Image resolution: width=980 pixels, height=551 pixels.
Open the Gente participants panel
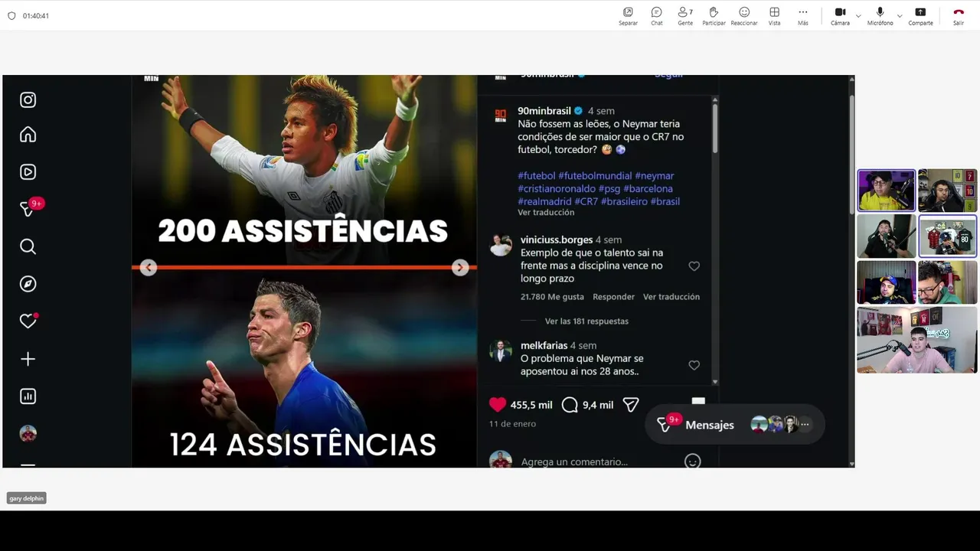685,16
